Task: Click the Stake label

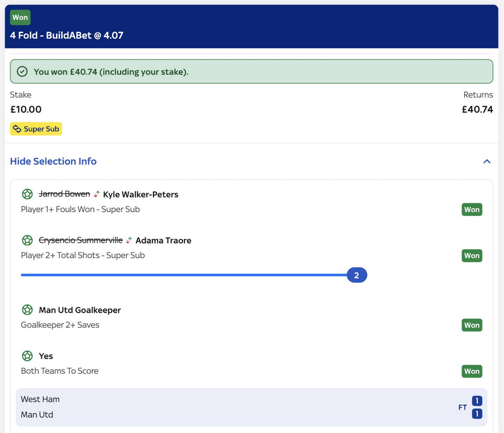Action: pyautogui.click(x=21, y=95)
